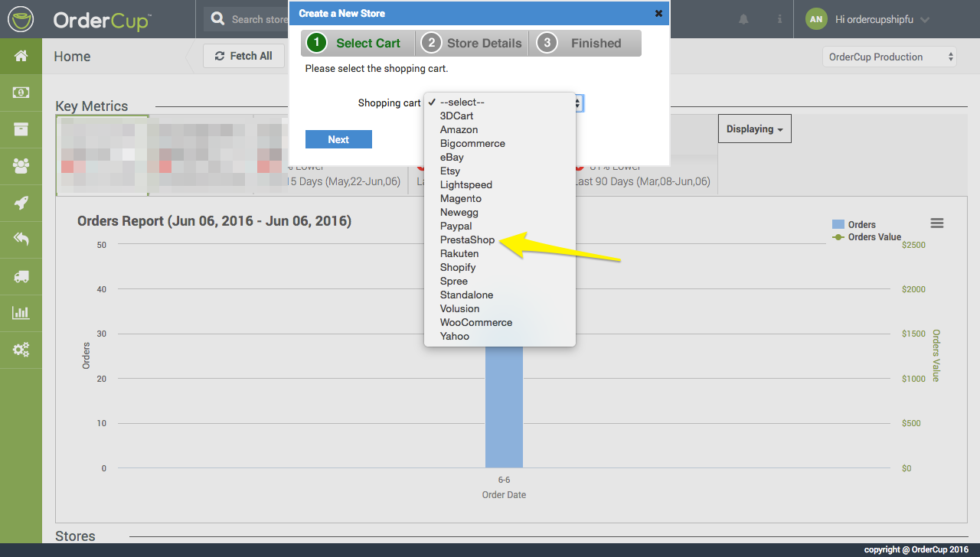Choose Shopify from the cart list
The height and width of the screenshot is (557, 980).
(500, 267)
